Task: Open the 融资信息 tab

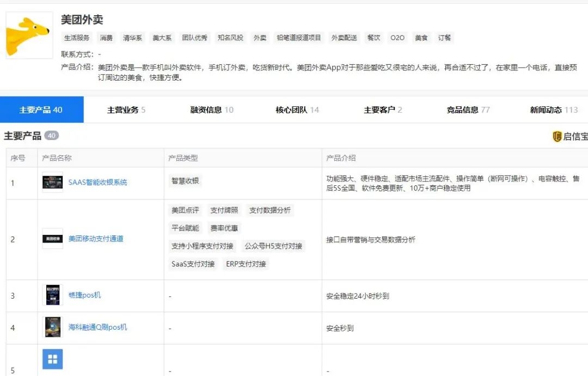Action: tap(211, 110)
